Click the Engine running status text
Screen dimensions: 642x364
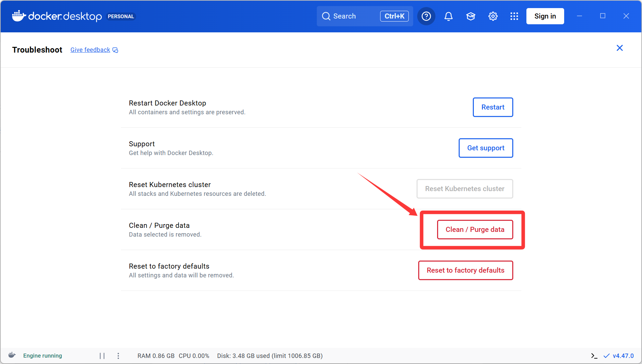(42, 356)
